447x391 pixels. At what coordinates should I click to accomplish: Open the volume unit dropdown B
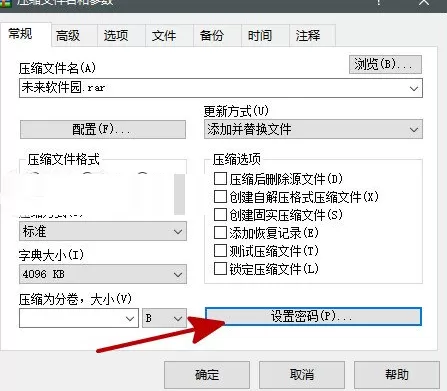[164, 318]
